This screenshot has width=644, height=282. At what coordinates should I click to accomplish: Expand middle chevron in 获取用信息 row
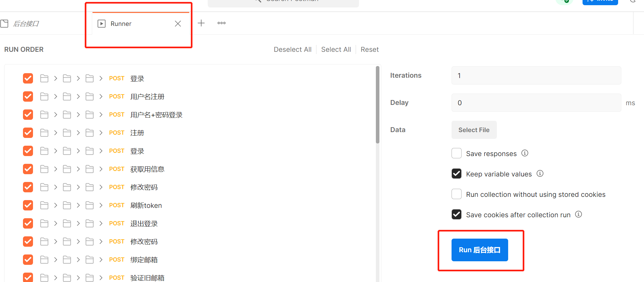tap(78, 169)
